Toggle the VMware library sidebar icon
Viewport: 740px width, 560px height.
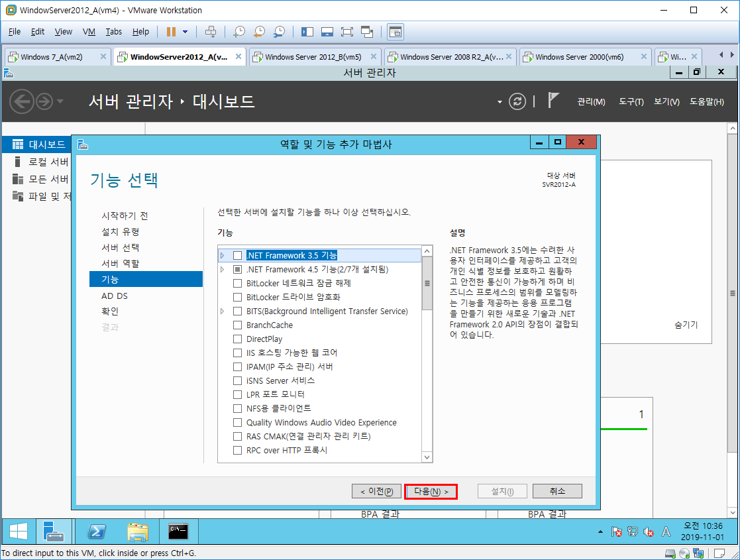(307, 32)
